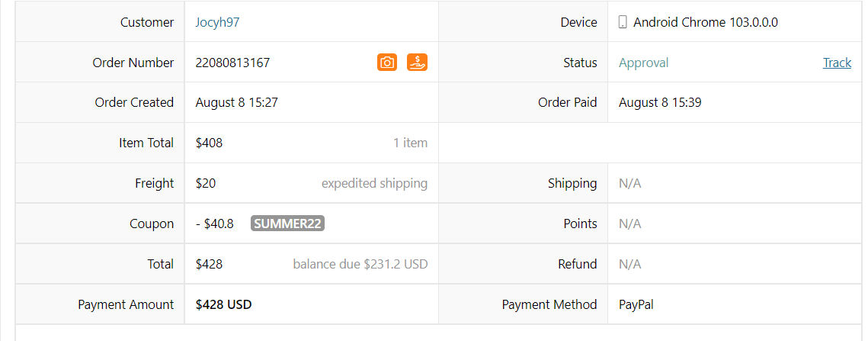Click the mobile device icon
Viewport: 868px width, 341px height.
tap(623, 23)
